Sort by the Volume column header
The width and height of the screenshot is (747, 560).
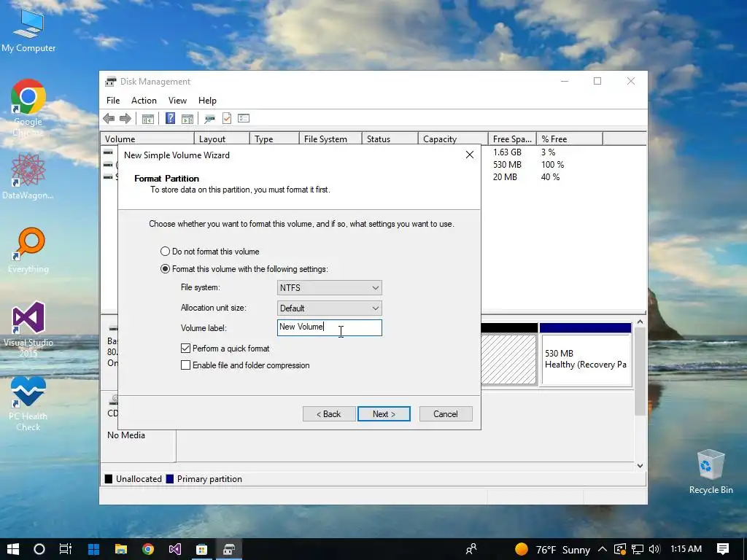pos(147,139)
